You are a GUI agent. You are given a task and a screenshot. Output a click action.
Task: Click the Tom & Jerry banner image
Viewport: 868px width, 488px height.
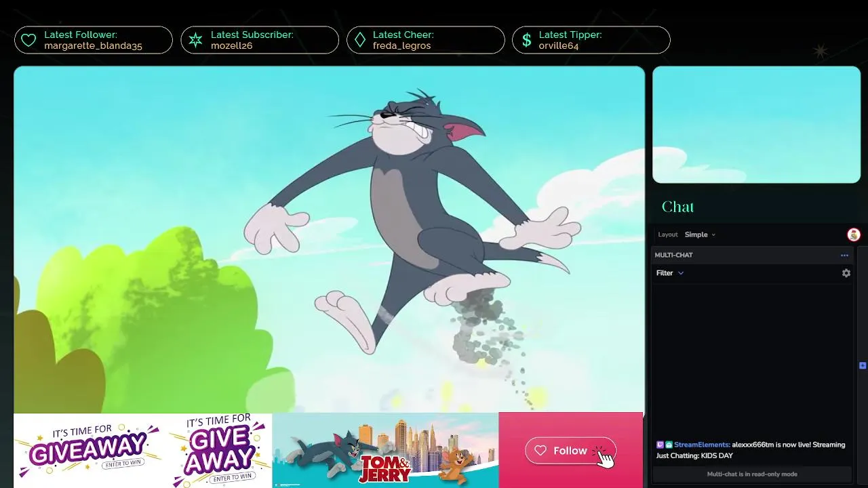click(385, 450)
